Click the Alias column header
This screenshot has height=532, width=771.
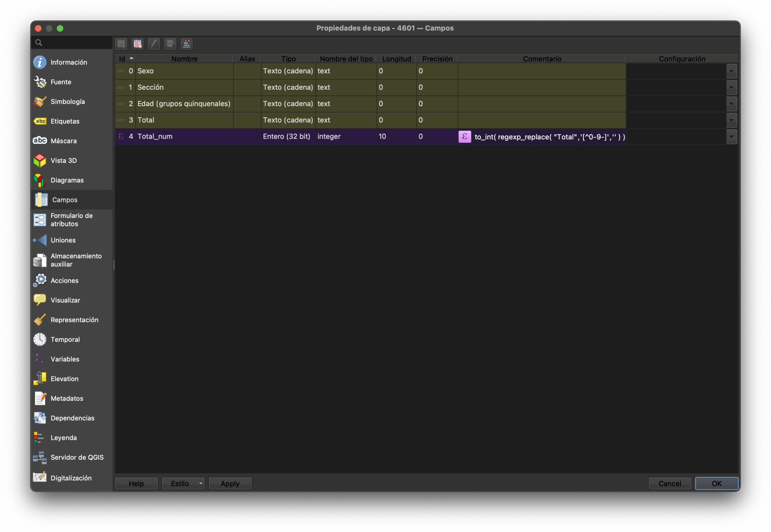pyautogui.click(x=247, y=59)
